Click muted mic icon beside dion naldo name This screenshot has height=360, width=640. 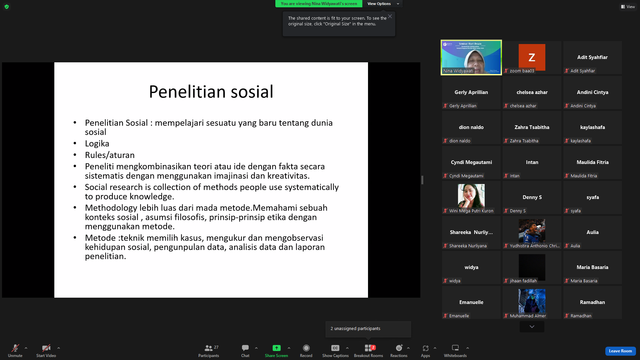click(x=445, y=141)
